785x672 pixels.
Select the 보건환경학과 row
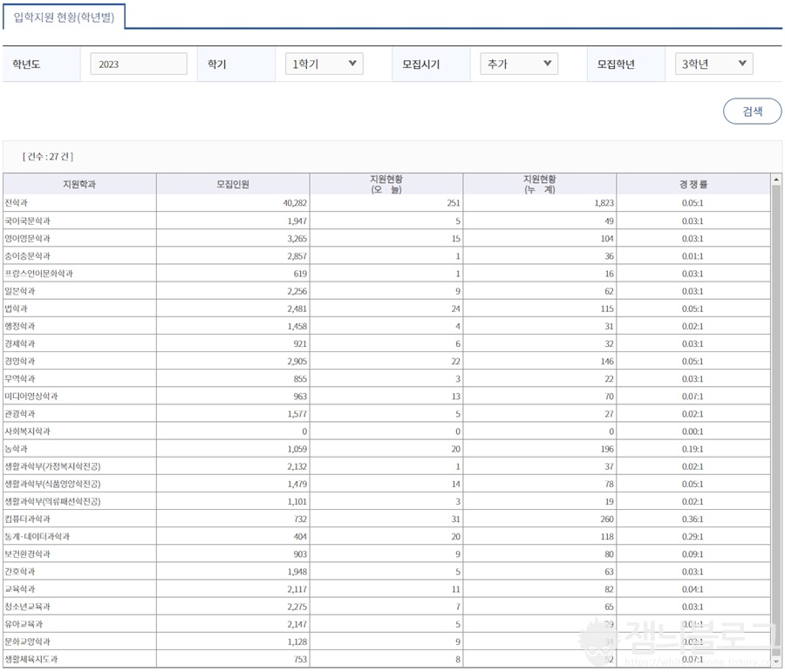(386, 553)
